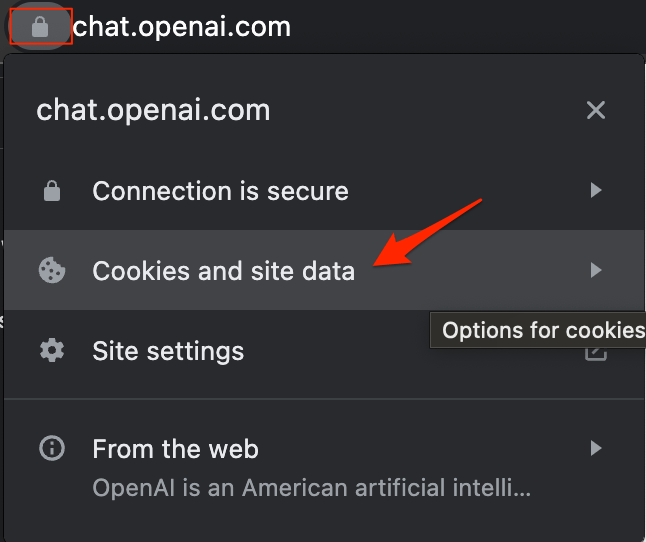The image size is (646, 542).
Task: Click the OpenAI description text
Action: [312, 488]
